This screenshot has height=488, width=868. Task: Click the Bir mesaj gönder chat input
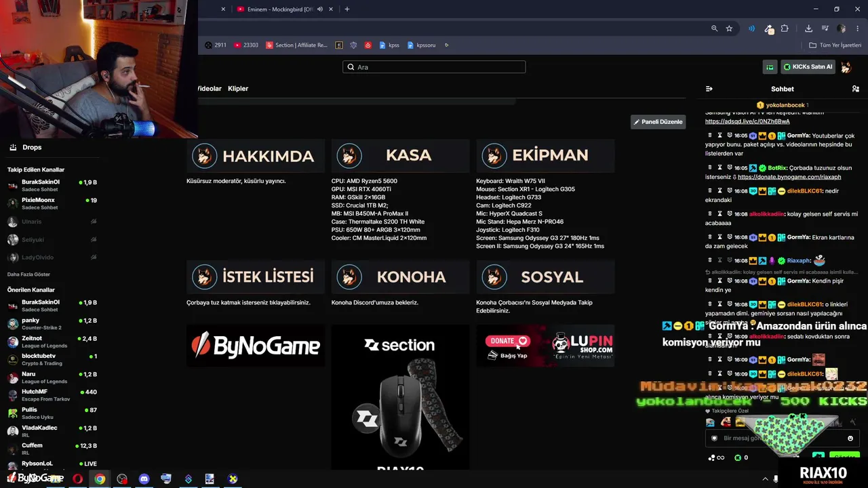tap(781, 439)
